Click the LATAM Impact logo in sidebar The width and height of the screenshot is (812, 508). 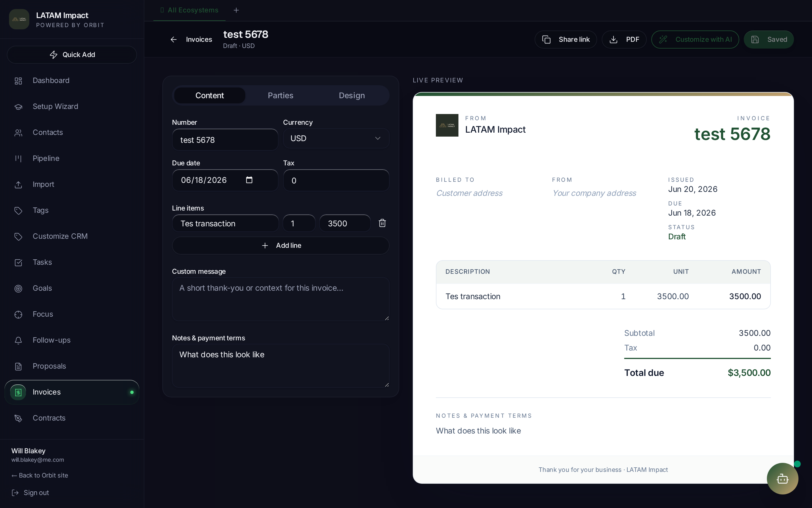(x=19, y=19)
